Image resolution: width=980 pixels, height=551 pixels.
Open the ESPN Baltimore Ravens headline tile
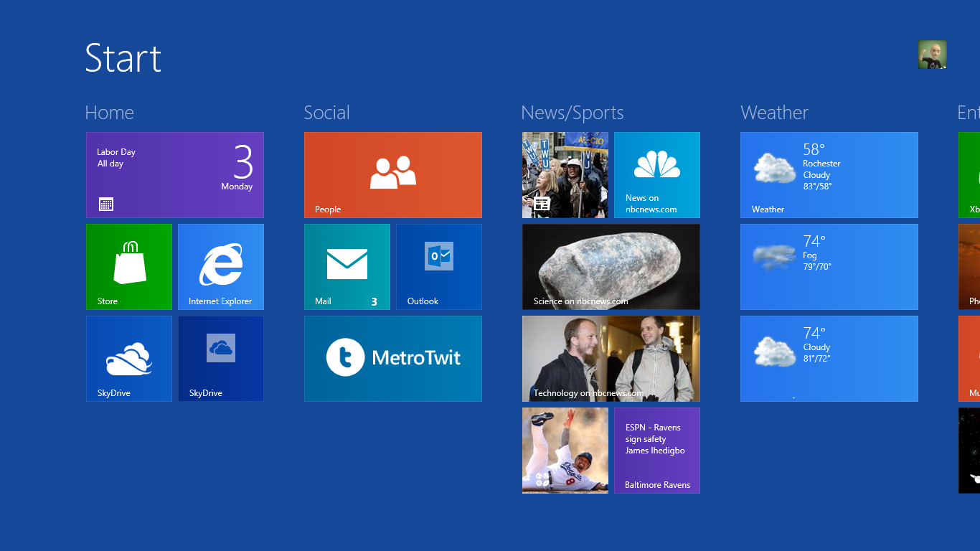coord(657,451)
